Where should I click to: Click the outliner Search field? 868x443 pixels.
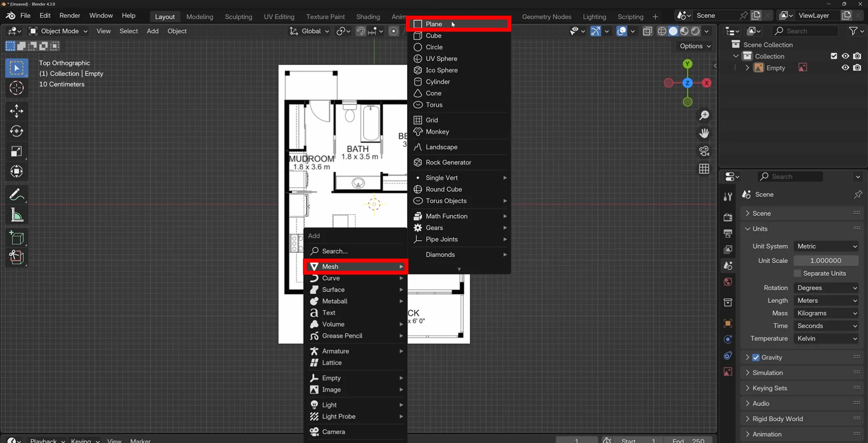point(806,31)
